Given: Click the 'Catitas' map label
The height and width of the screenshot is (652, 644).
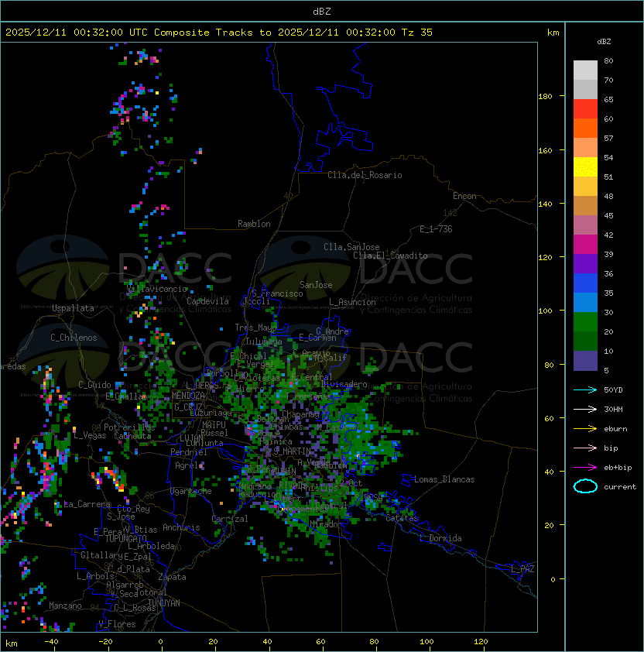Looking at the screenshot, I should click(x=402, y=518).
